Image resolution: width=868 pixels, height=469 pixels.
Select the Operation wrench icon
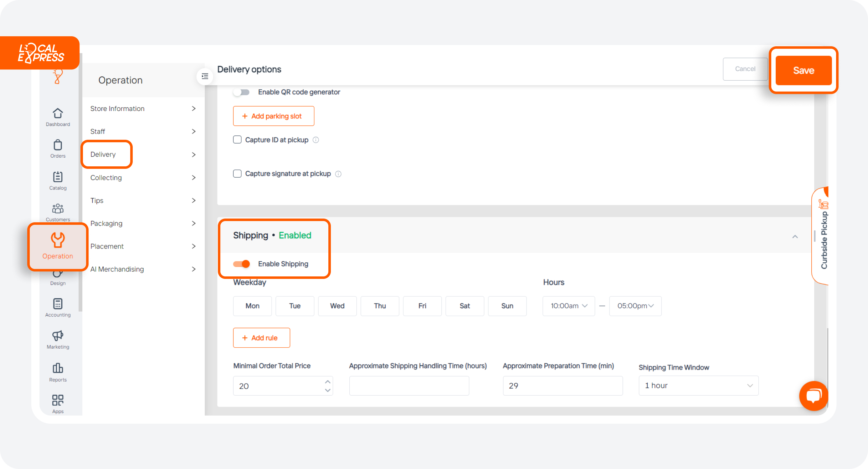[x=58, y=240]
